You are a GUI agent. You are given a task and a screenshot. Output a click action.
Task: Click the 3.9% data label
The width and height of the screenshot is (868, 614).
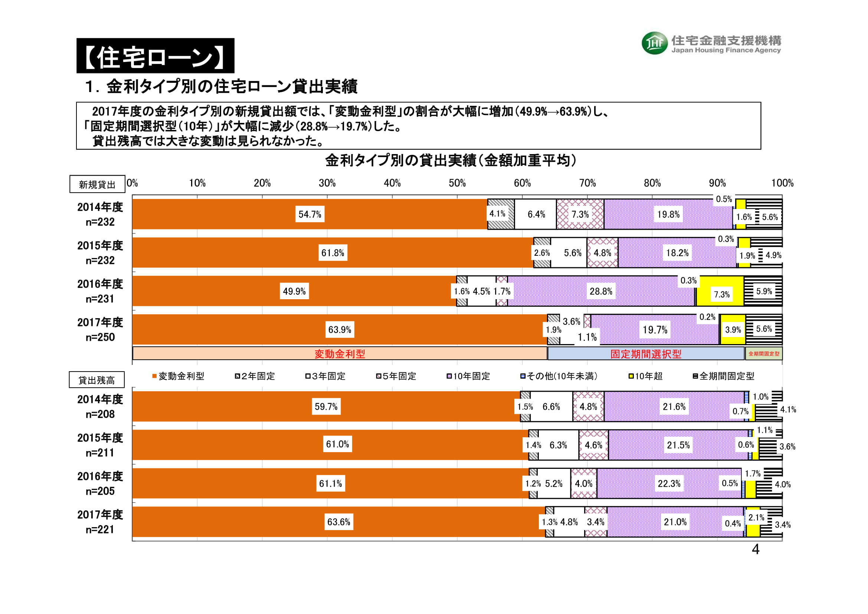point(733,330)
